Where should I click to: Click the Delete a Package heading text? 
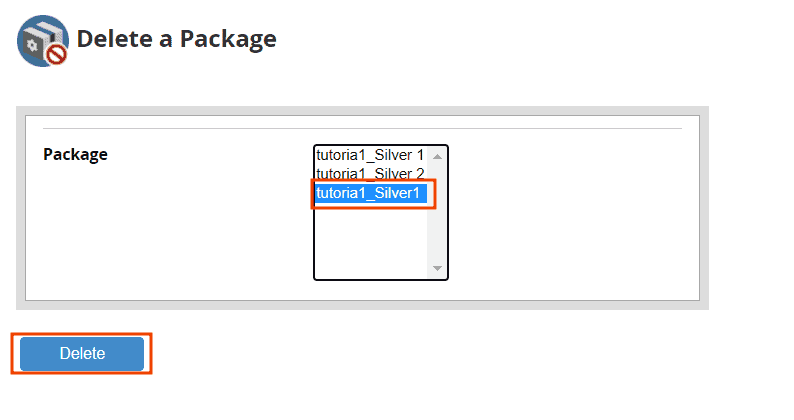coord(176,39)
